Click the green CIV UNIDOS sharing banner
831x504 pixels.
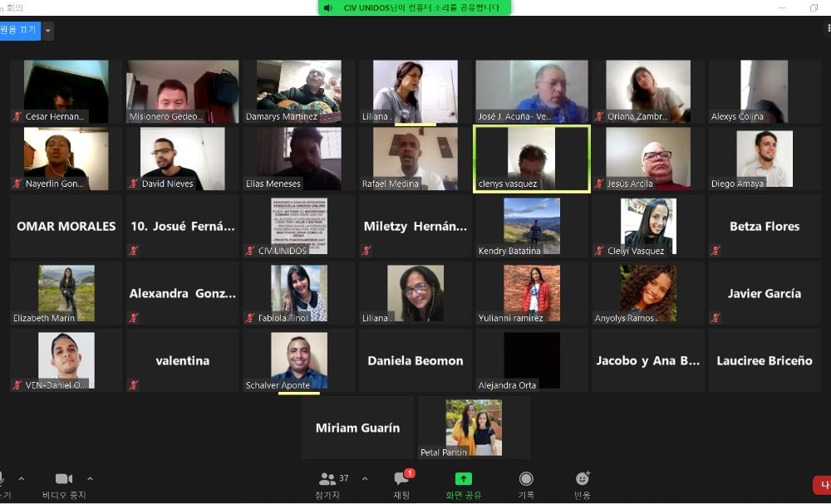pyautogui.click(x=415, y=7)
